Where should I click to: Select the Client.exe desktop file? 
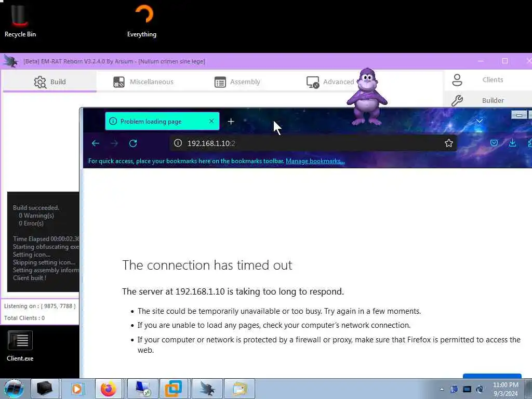[20, 346]
